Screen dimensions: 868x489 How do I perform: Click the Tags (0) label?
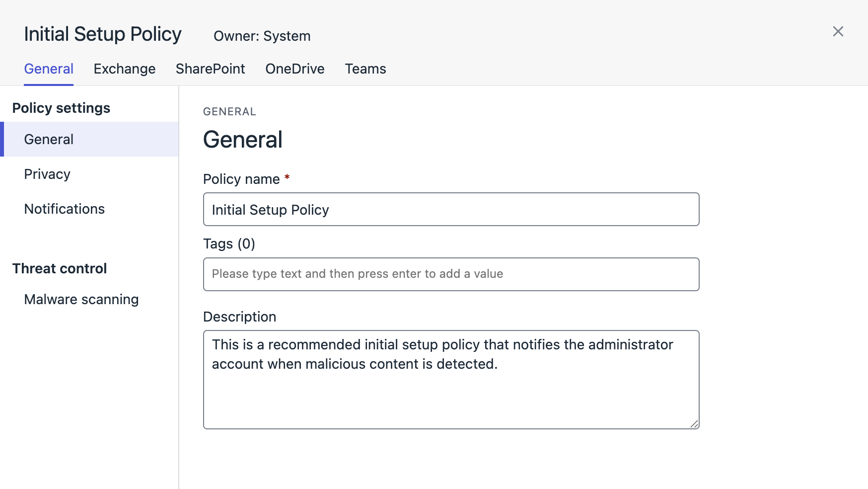click(229, 244)
